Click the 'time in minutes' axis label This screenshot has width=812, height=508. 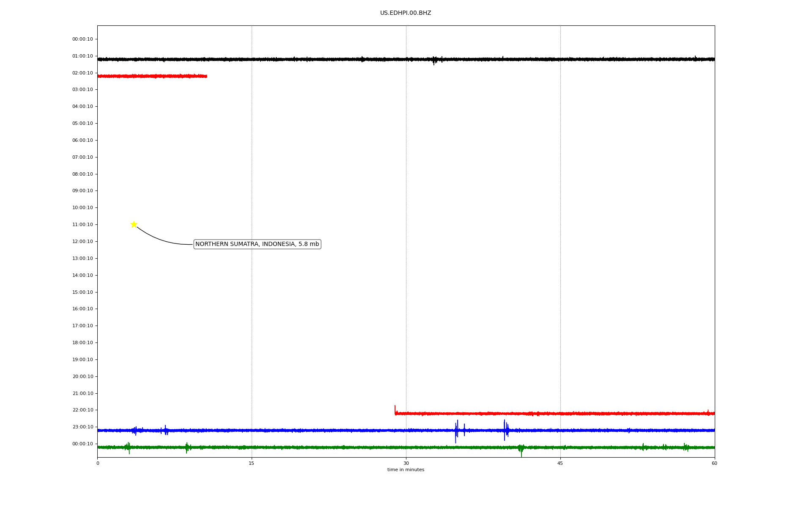[406, 470]
